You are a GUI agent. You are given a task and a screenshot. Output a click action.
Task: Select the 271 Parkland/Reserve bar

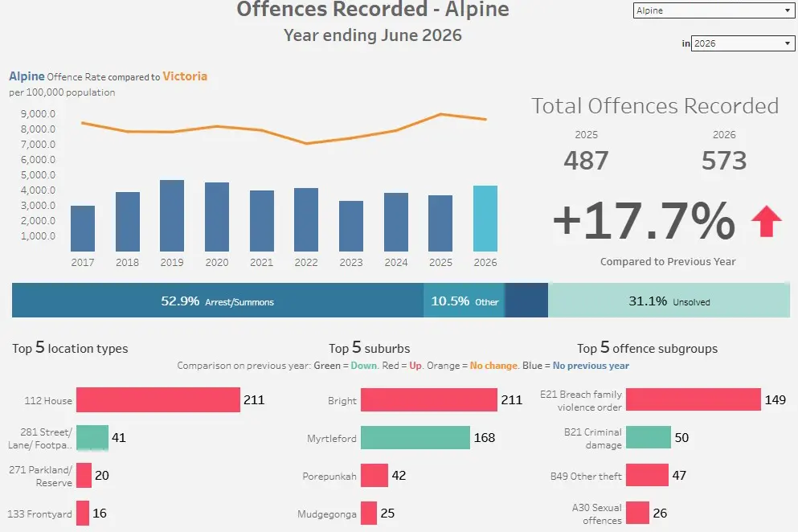84,476
